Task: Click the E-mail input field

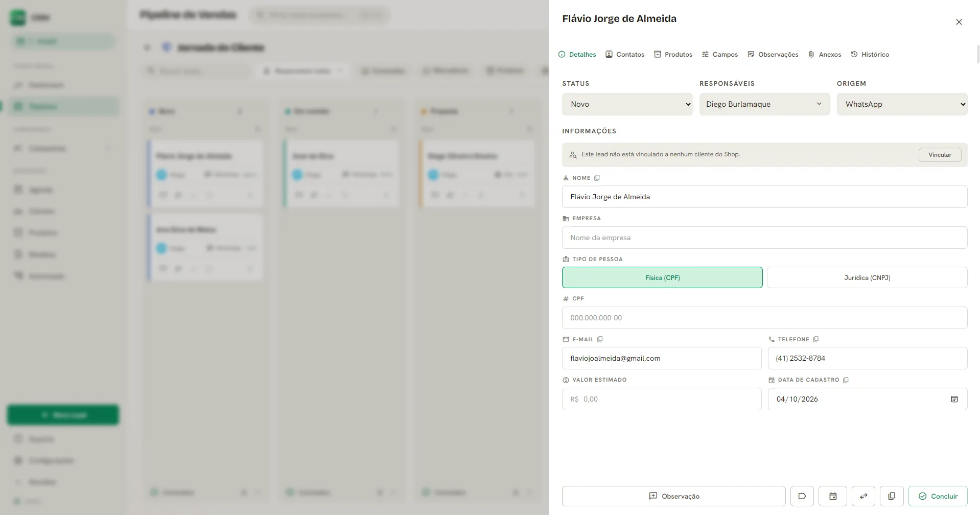Action: (662, 358)
